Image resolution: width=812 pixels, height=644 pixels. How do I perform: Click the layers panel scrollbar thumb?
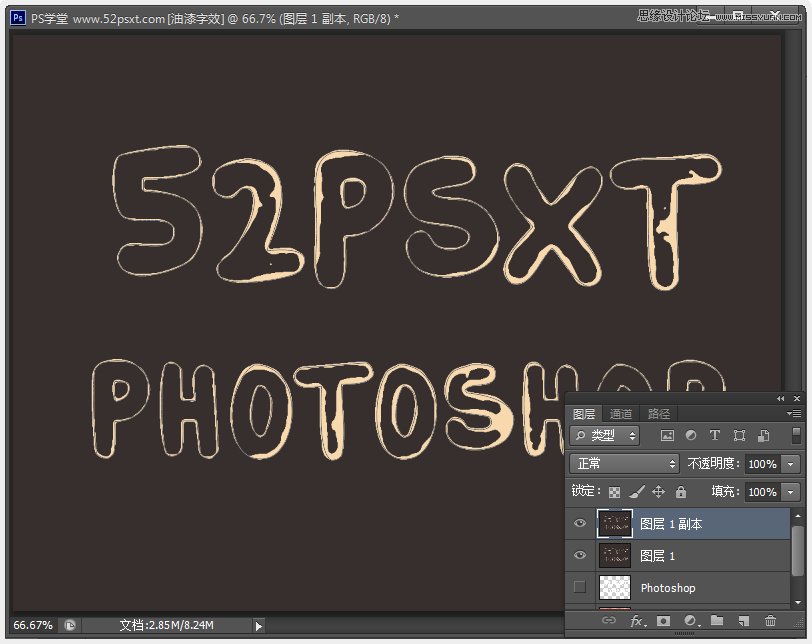pos(798,550)
